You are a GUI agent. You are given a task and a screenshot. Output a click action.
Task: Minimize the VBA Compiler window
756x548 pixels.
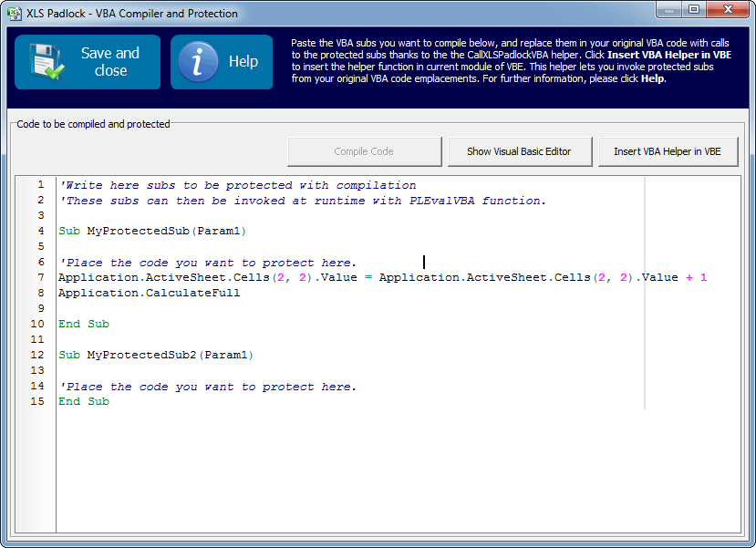(x=669, y=10)
